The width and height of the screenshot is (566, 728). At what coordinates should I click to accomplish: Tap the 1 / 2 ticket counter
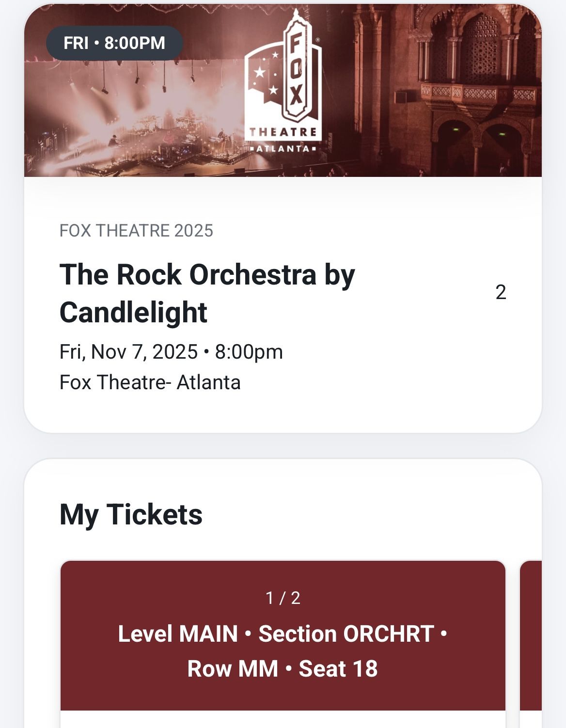coord(283,598)
